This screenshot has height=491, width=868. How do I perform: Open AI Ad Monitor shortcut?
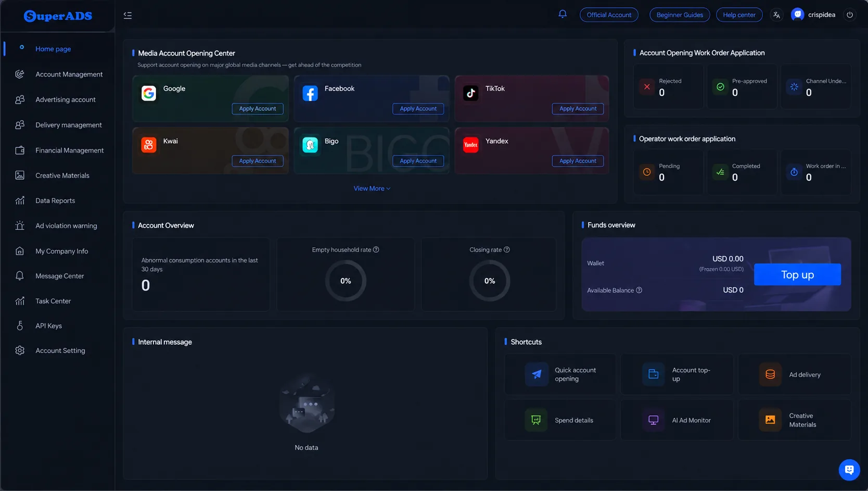coord(677,420)
